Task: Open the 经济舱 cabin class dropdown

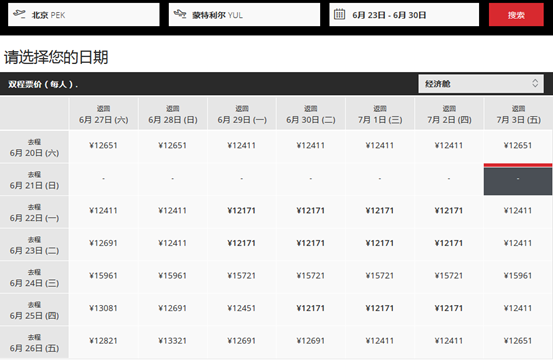Action: 481,84
